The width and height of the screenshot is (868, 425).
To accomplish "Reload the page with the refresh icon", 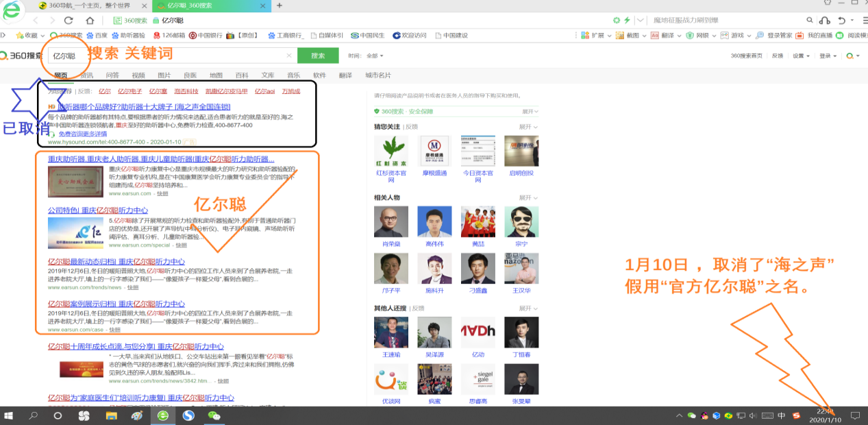I will pyautogui.click(x=69, y=21).
